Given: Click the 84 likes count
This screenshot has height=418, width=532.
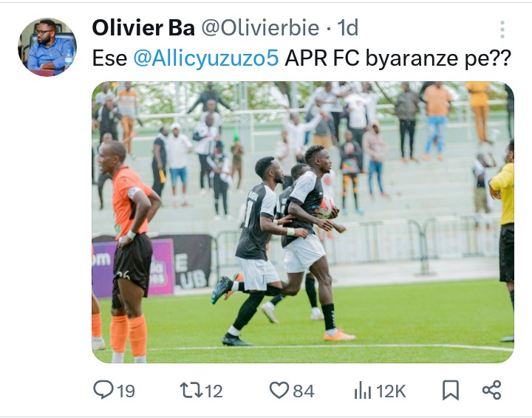Looking at the screenshot, I should point(304,391).
